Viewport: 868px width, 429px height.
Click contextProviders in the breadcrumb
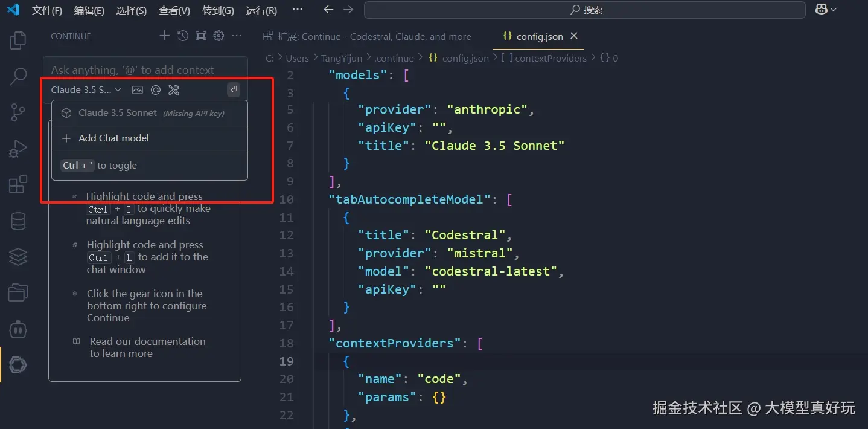tap(550, 59)
